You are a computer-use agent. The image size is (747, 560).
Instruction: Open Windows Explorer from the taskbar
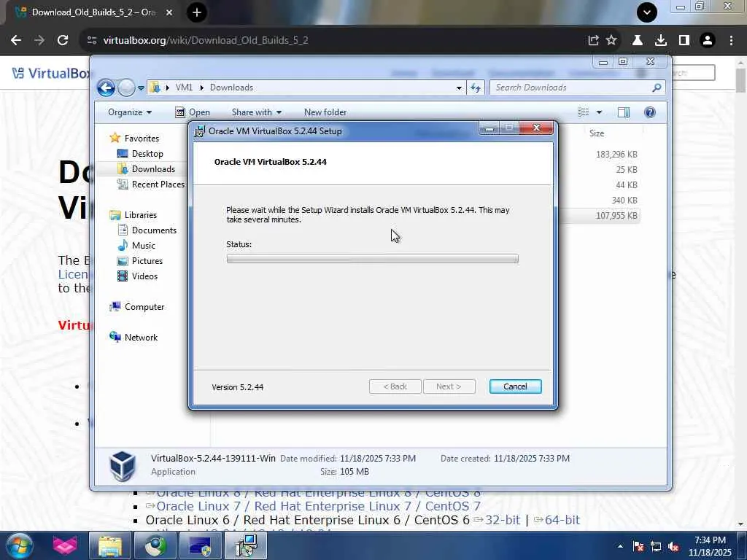tap(110, 545)
